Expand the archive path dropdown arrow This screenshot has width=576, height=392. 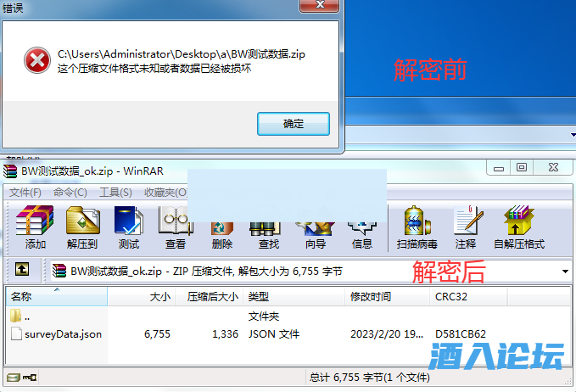(x=565, y=272)
